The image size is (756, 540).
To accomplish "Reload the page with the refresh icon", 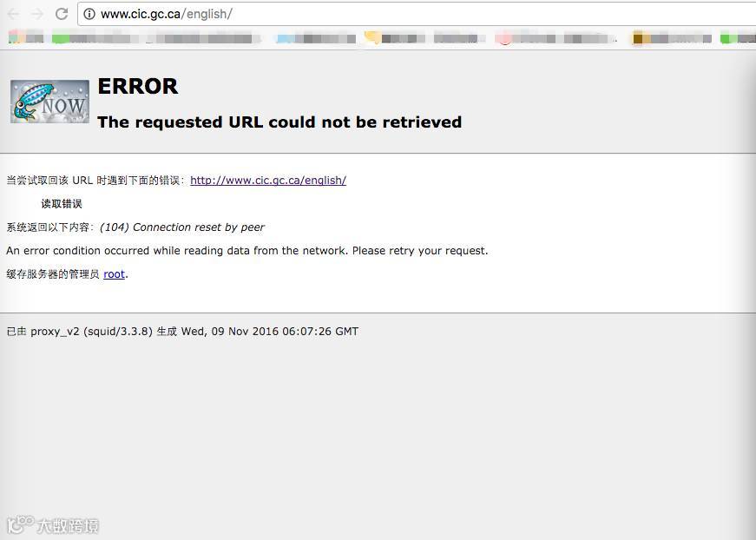I will click(x=62, y=14).
